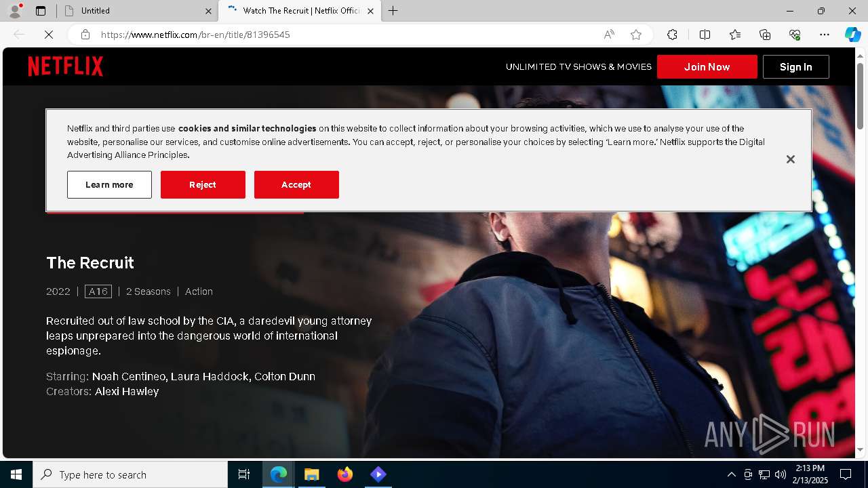Close the Watch The Recruit tab
The height and width of the screenshot is (488, 868).
(x=370, y=11)
